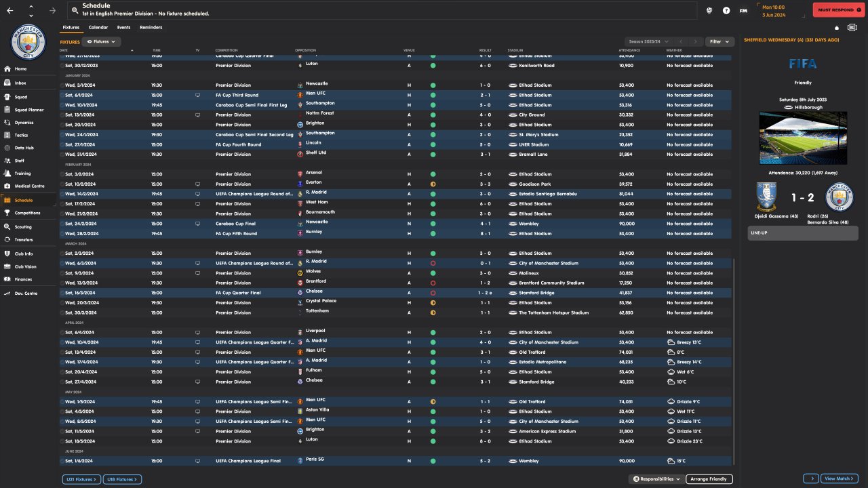The width and height of the screenshot is (868, 488).
Task: Open Dev. Centre from the sidebar
Action: 26,293
